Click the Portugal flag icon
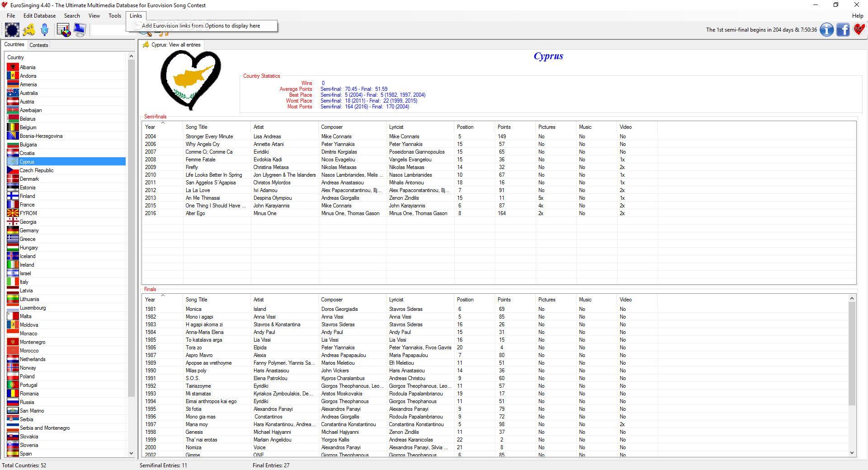 tap(13, 385)
